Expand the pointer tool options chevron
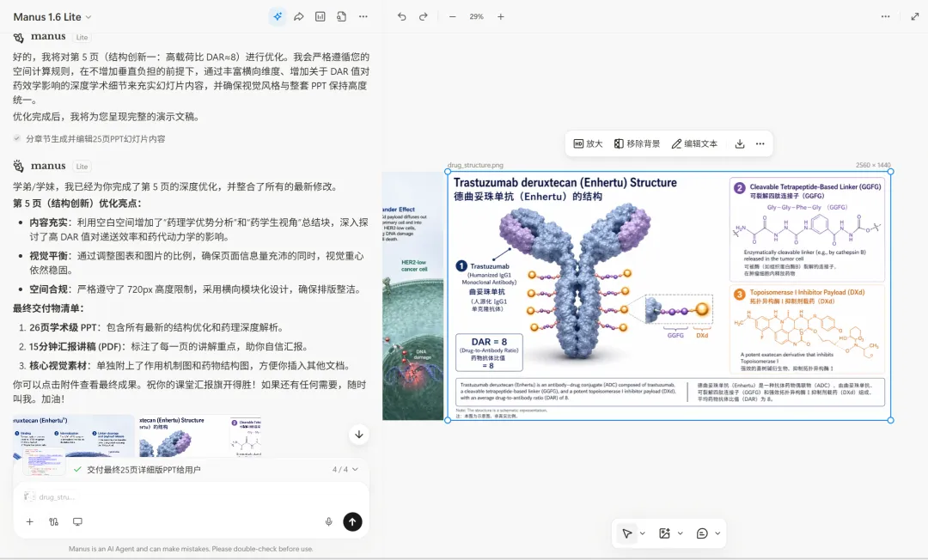Viewport: 928px width, 560px height. 643,533
